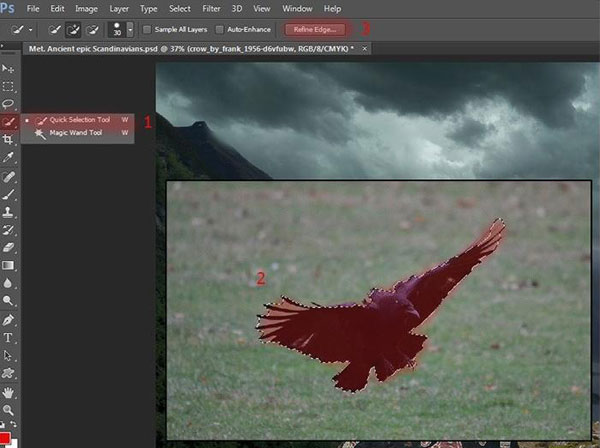Click the red foreground color swatch
The width and height of the screenshot is (600, 448).
(5, 438)
